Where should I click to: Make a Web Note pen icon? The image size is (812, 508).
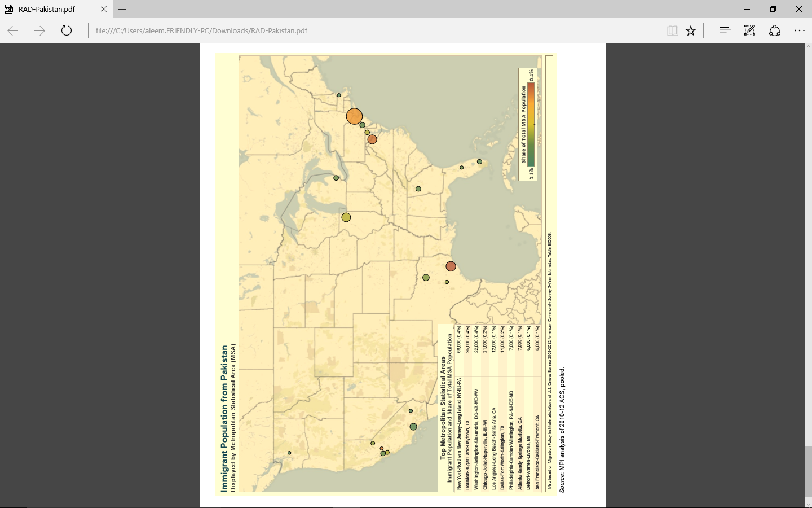[x=749, y=30]
